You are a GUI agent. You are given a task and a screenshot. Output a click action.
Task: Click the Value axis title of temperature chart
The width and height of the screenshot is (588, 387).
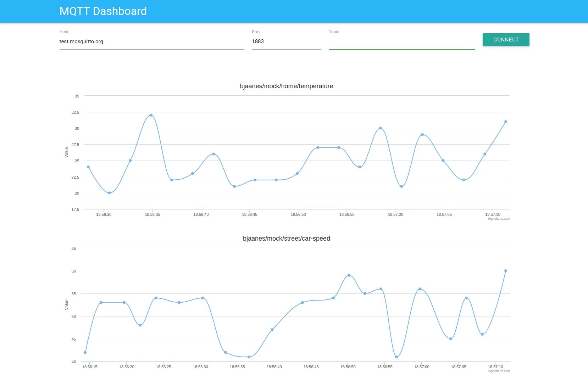click(66, 152)
